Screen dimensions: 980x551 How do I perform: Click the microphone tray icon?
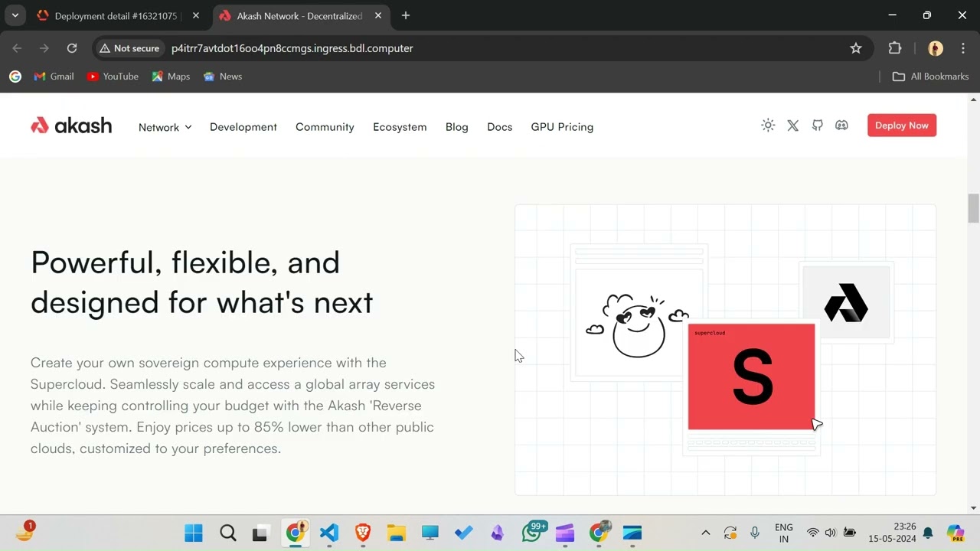(x=755, y=533)
